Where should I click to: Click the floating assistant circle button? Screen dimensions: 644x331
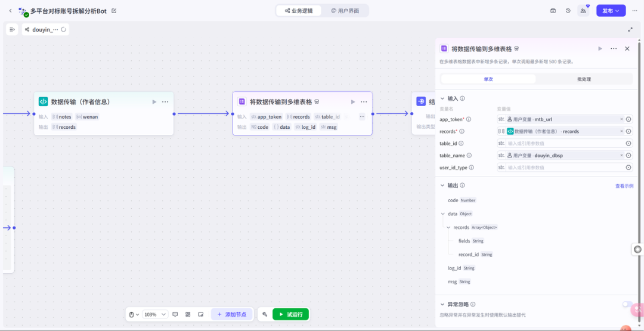637,249
